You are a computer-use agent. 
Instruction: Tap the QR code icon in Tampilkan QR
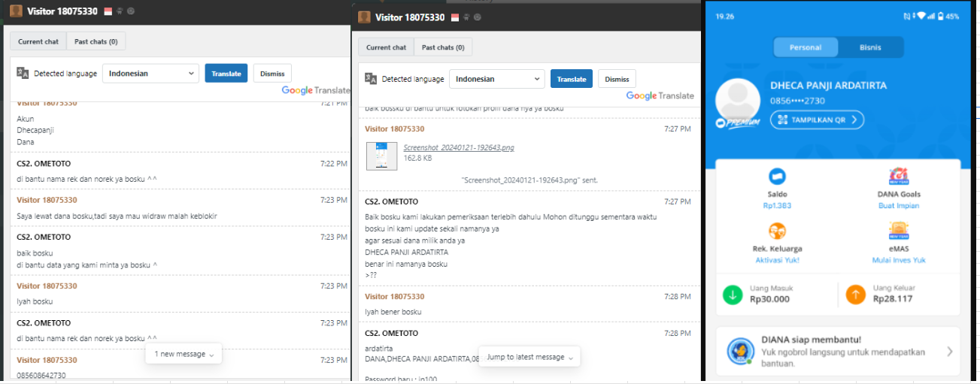[x=782, y=119]
